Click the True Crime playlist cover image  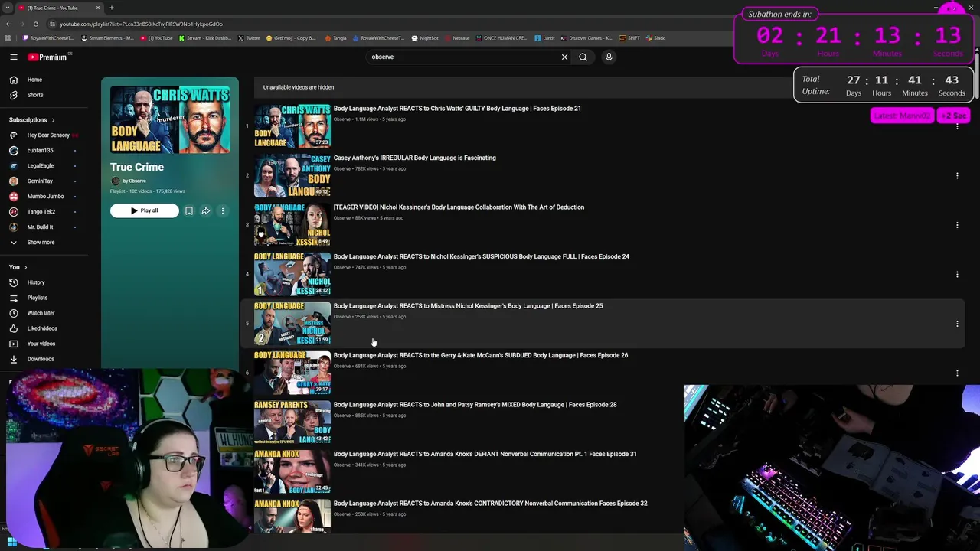tap(170, 120)
